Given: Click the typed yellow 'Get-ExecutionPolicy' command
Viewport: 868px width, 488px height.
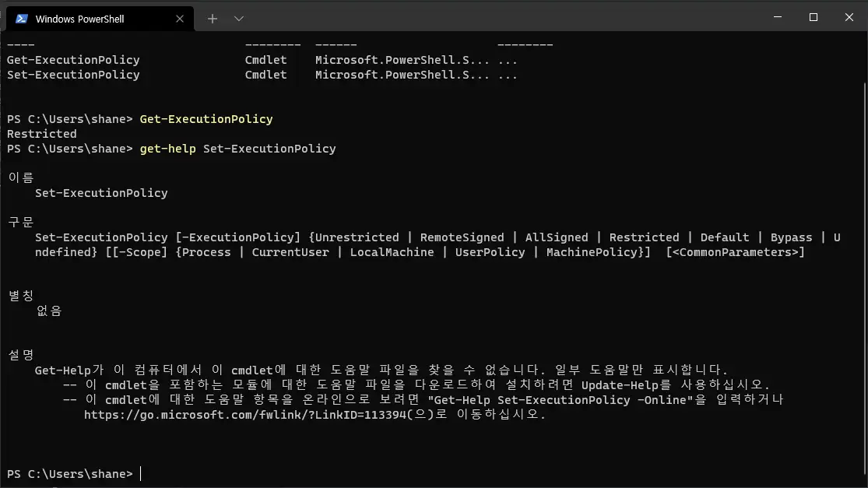Looking at the screenshot, I should coord(206,119).
